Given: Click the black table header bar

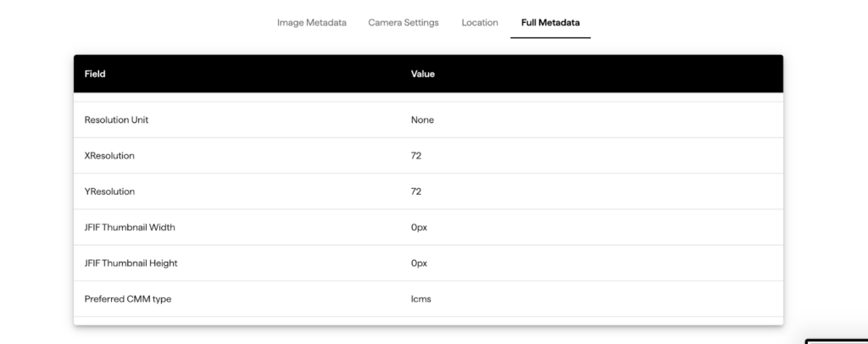Looking at the screenshot, I should (593, 75).
